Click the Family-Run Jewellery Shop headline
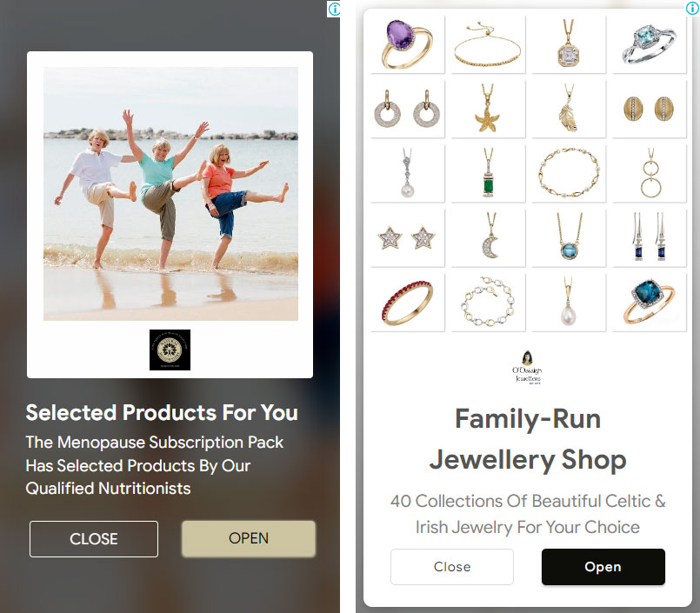 (528, 439)
